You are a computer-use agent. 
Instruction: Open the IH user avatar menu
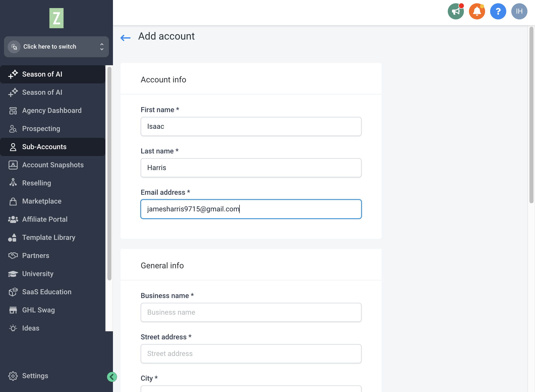(519, 11)
